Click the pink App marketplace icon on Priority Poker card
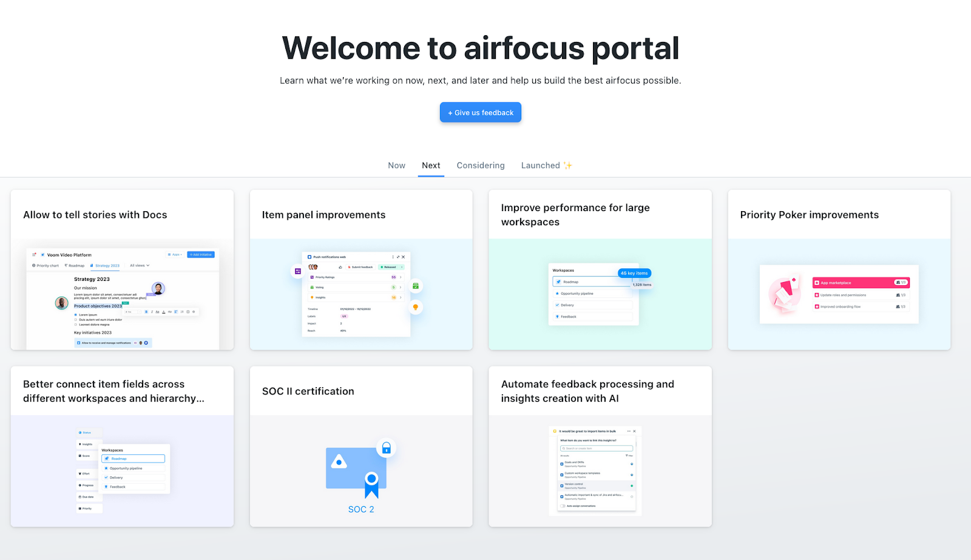 pos(818,282)
